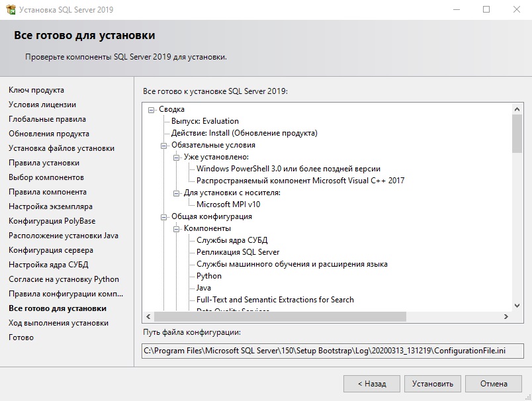Select Установка файлов установки step
The width and height of the screenshot is (532, 401).
pos(62,148)
